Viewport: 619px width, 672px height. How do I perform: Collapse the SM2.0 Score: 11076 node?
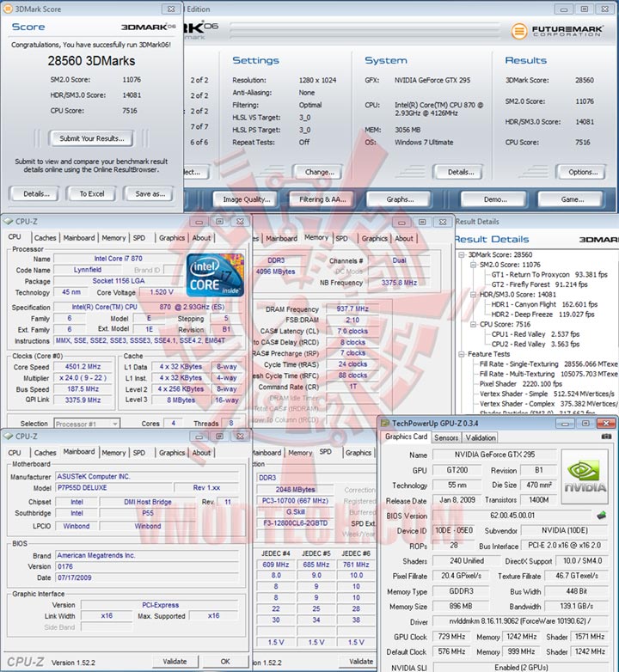point(473,265)
